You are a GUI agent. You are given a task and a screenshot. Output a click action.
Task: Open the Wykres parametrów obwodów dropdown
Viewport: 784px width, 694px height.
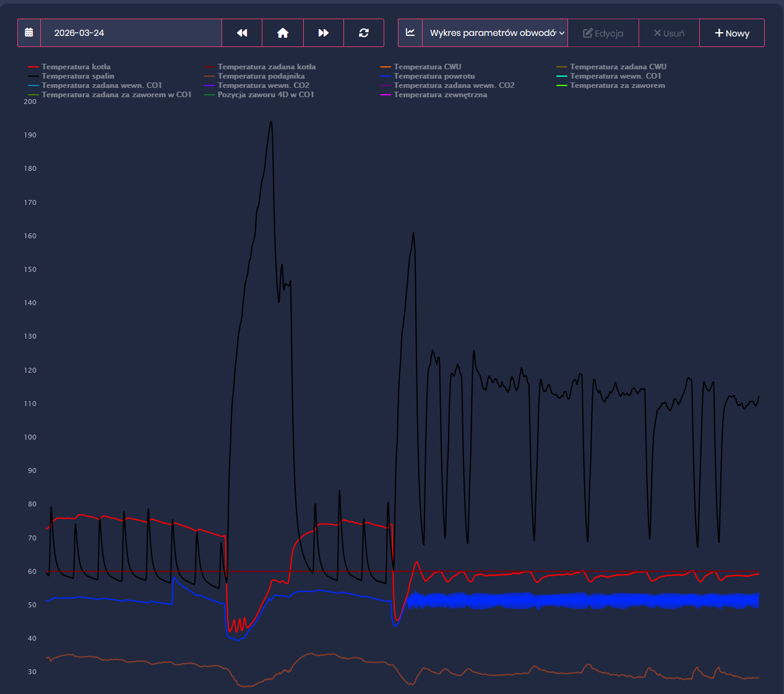(x=495, y=33)
